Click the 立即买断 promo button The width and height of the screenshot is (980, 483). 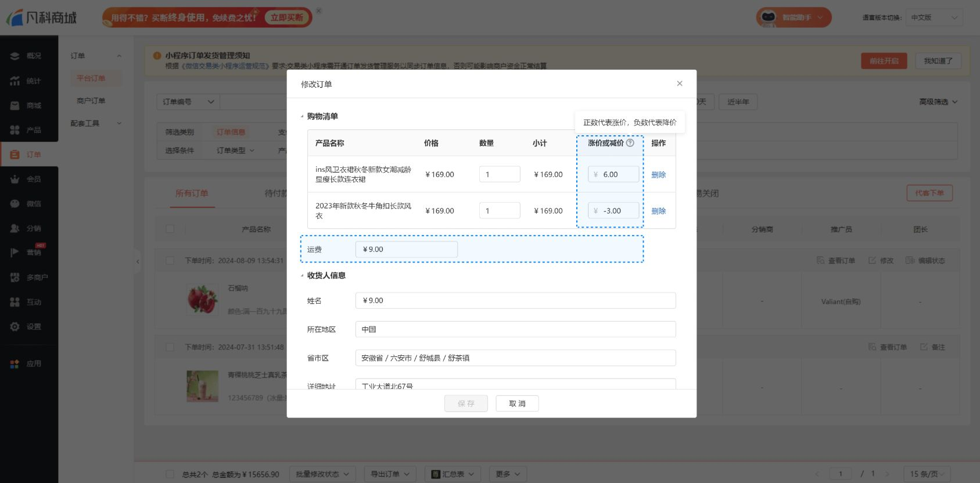coord(286,17)
